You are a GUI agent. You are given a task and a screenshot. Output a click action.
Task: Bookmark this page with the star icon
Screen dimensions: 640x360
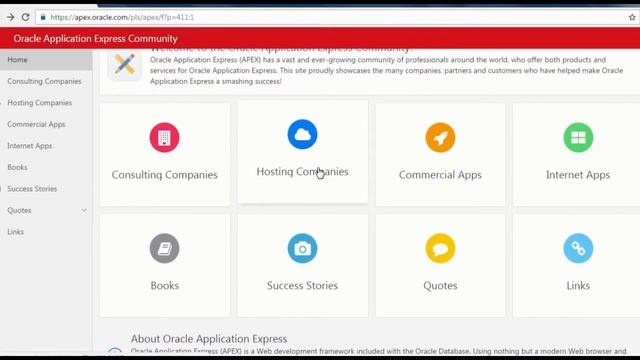(632, 17)
